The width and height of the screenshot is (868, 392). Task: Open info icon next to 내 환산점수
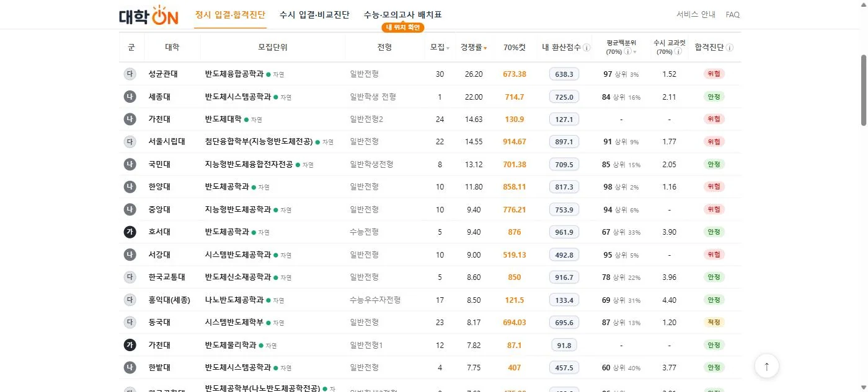587,48
